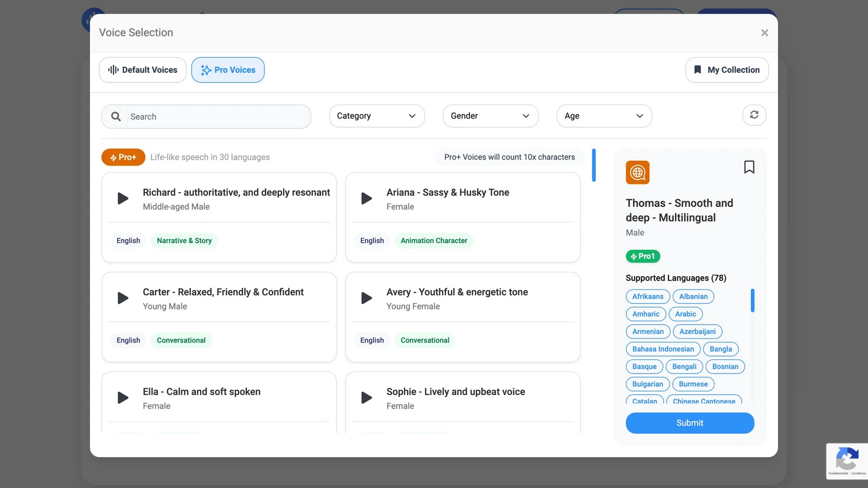Play the Richard voice preview
Screen dimensions: 868x488
[x=123, y=199]
